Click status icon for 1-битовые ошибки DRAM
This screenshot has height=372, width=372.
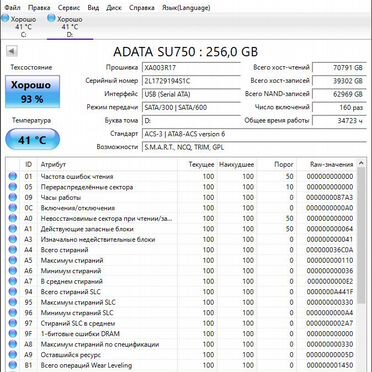[13, 334]
